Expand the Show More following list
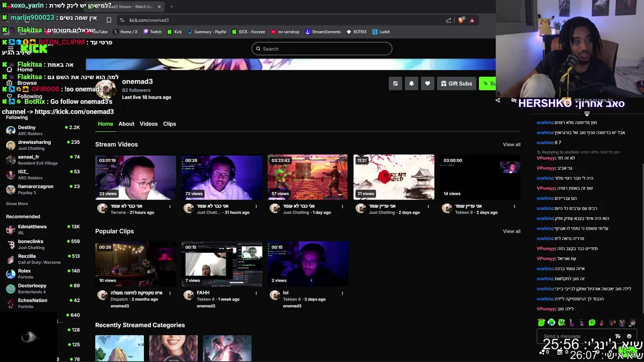644x362 pixels. pyautogui.click(x=17, y=204)
